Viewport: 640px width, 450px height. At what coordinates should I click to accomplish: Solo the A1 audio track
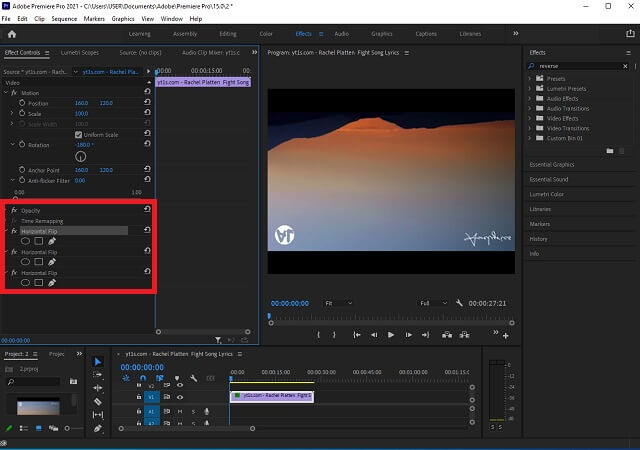[x=193, y=411]
